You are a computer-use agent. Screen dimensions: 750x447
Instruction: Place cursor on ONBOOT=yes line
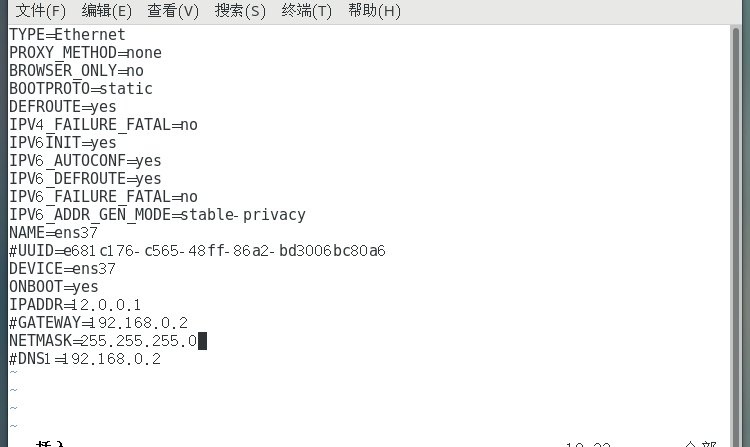tap(53, 286)
